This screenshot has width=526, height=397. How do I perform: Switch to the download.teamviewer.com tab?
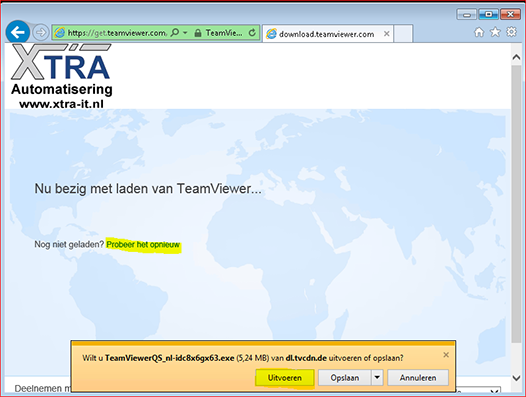tap(327, 34)
